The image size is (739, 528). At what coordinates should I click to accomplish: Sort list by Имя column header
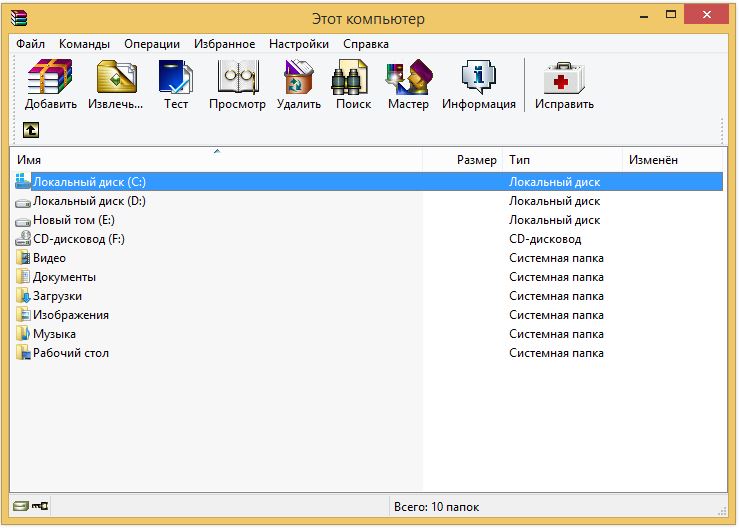tap(217, 160)
